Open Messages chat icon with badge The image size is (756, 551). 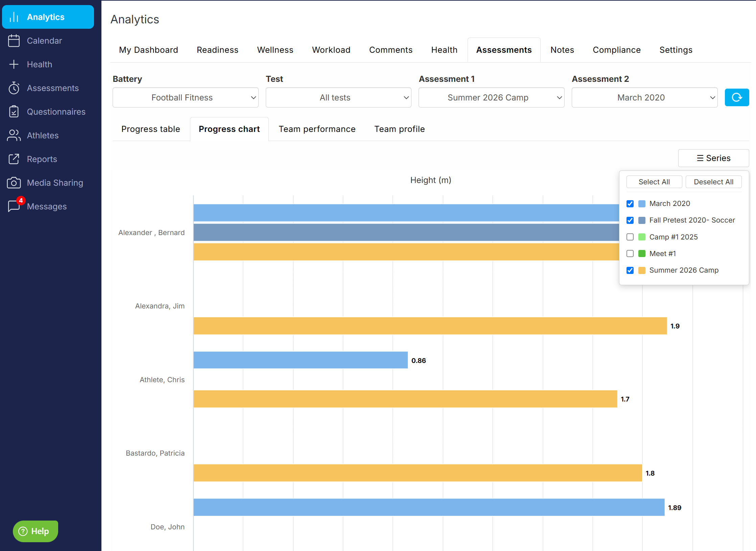pos(15,205)
